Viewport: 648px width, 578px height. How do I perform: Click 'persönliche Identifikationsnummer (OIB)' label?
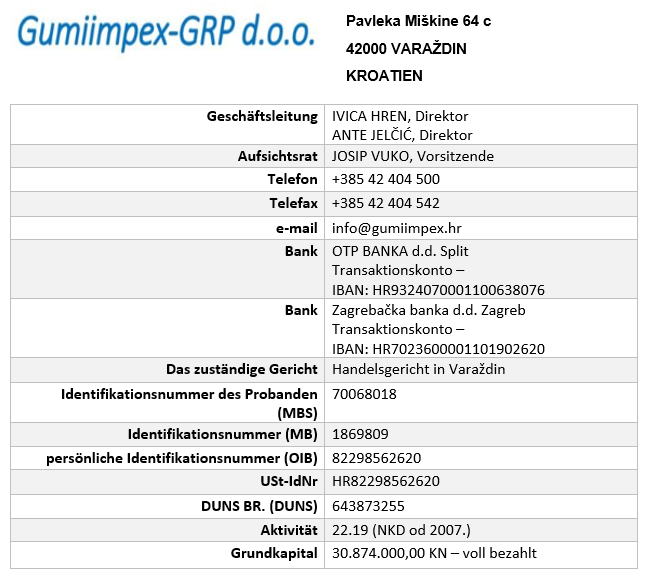182,459
